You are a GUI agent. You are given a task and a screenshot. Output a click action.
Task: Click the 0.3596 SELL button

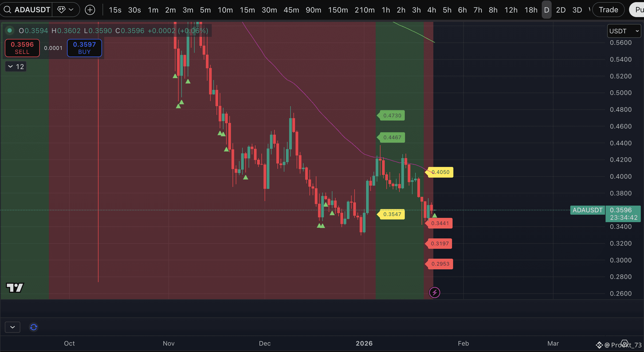pyautogui.click(x=22, y=48)
